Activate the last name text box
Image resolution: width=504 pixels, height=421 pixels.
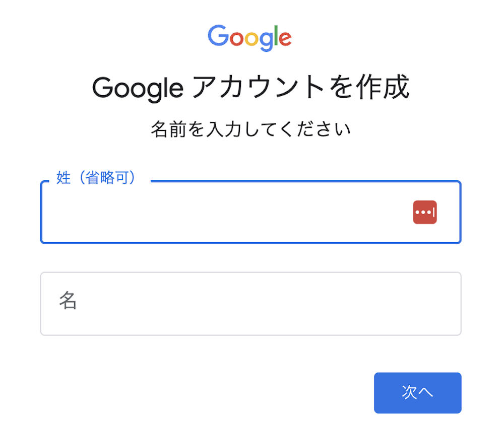[x=250, y=213]
